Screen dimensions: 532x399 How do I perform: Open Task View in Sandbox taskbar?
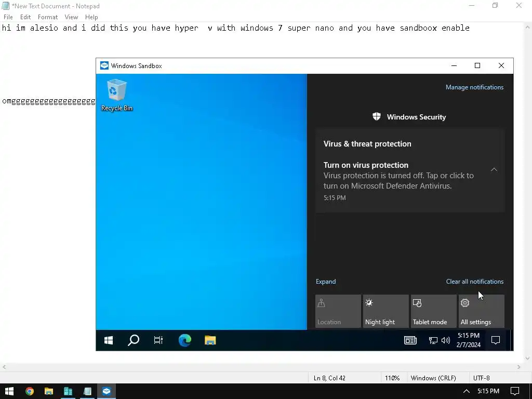(x=158, y=340)
